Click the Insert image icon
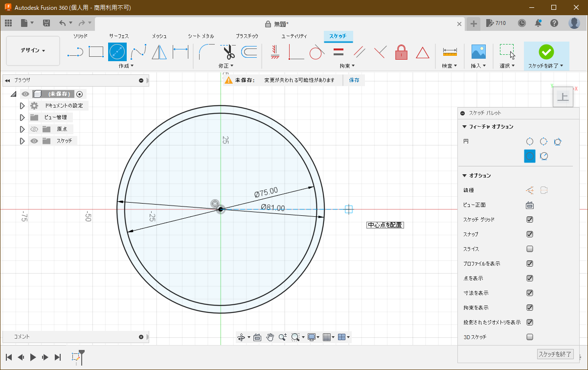Viewport: 588px width, 370px height. [x=478, y=51]
